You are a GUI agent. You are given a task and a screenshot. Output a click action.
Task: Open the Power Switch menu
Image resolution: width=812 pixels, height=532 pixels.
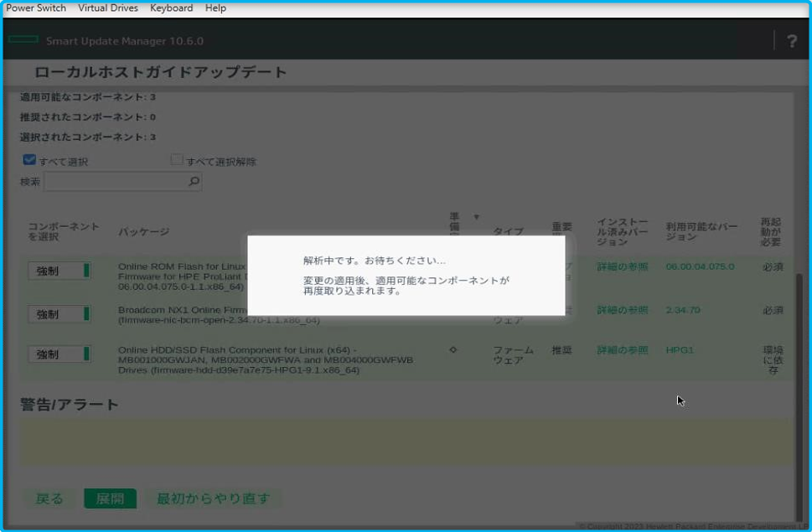click(34, 8)
